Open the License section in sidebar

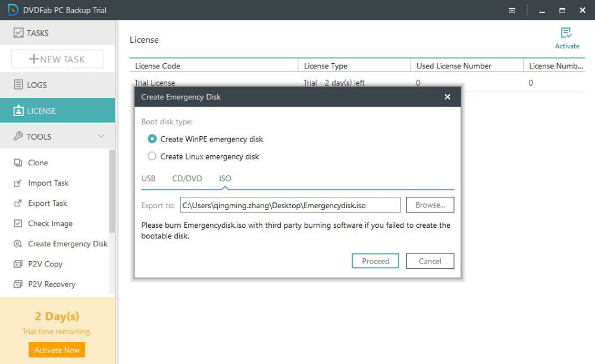point(57,111)
